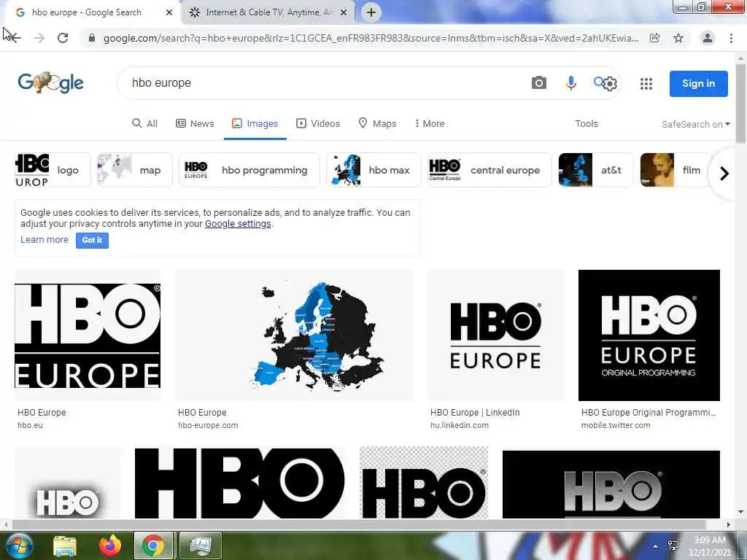The height and width of the screenshot is (560, 747).
Task: Start voice search with the microphone icon
Action: point(570,83)
